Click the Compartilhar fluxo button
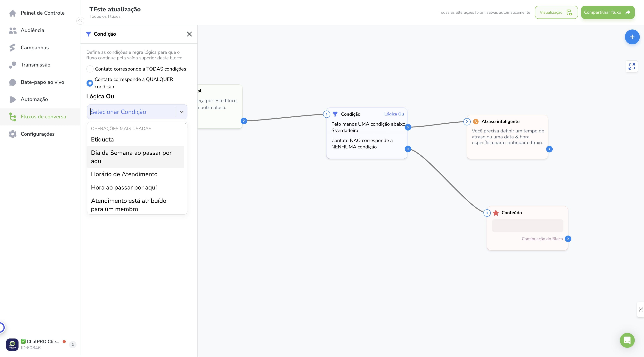The image size is (644, 357). (608, 12)
